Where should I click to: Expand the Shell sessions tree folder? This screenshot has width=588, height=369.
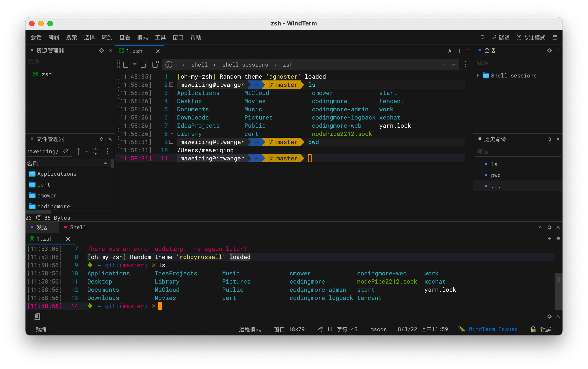(478, 76)
